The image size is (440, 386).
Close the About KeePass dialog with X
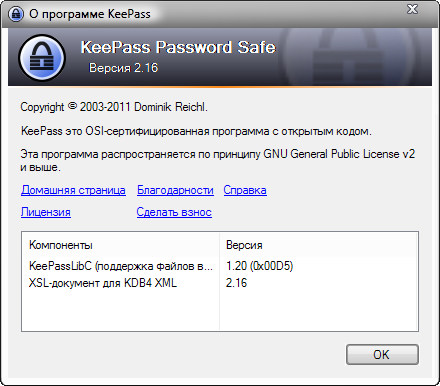tap(412, 9)
